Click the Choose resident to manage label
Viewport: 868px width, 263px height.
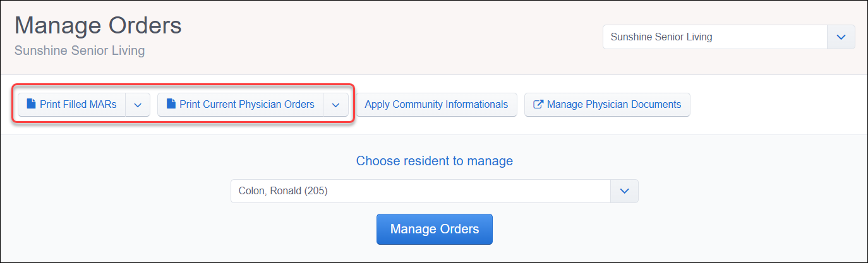click(435, 161)
